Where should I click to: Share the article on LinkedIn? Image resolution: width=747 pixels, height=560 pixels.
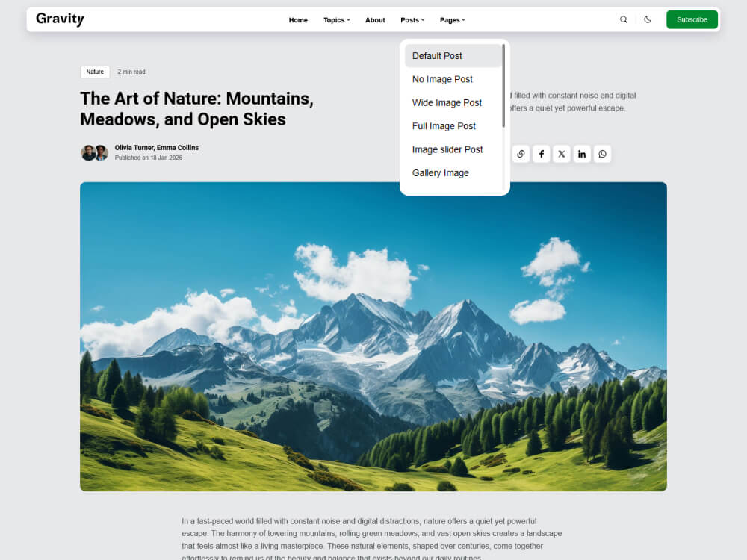pyautogui.click(x=582, y=154)
